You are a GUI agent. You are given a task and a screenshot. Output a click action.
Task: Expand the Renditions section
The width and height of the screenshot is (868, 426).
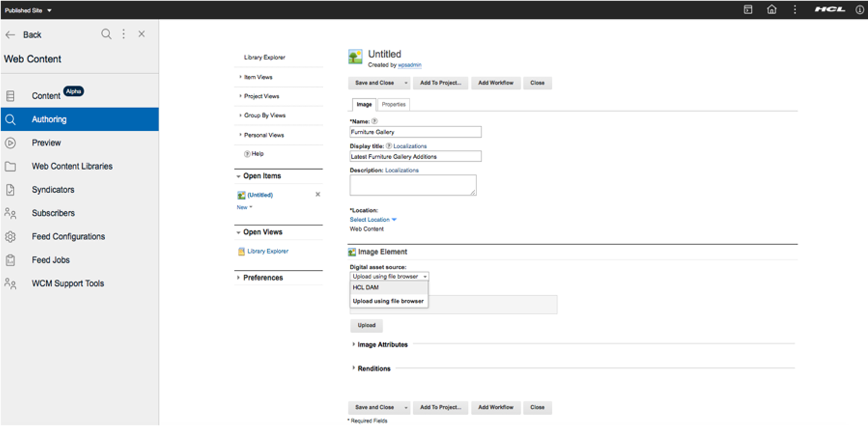374,369
